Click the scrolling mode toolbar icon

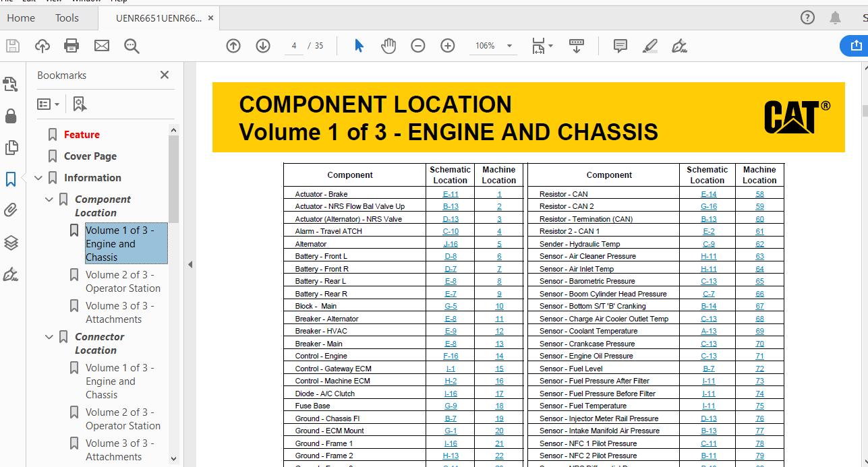577,46
